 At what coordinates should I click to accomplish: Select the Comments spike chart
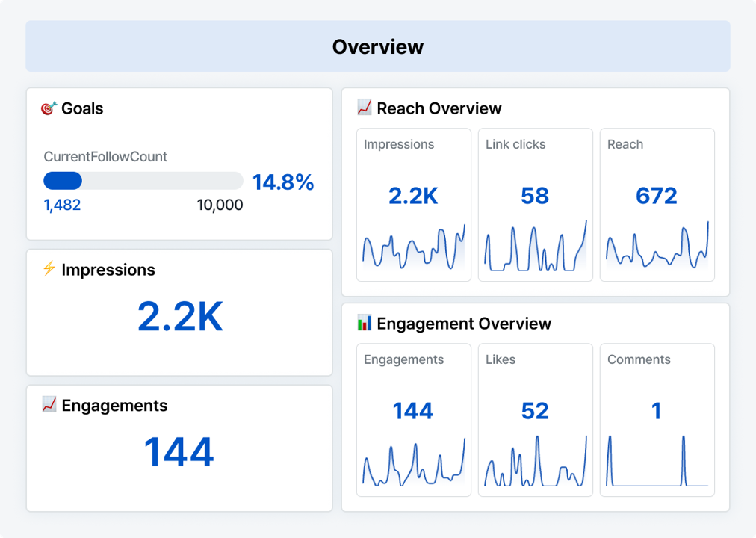point(657,462)
